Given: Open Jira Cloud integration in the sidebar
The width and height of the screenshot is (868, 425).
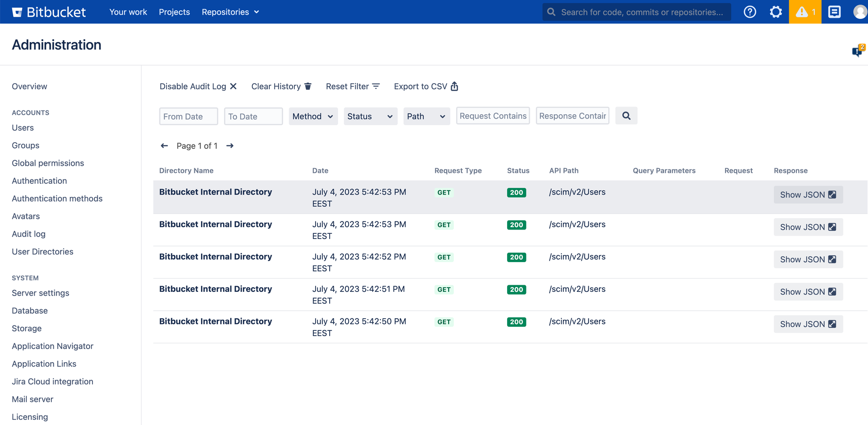Looking at the screenshot, I should pos(52,382).
